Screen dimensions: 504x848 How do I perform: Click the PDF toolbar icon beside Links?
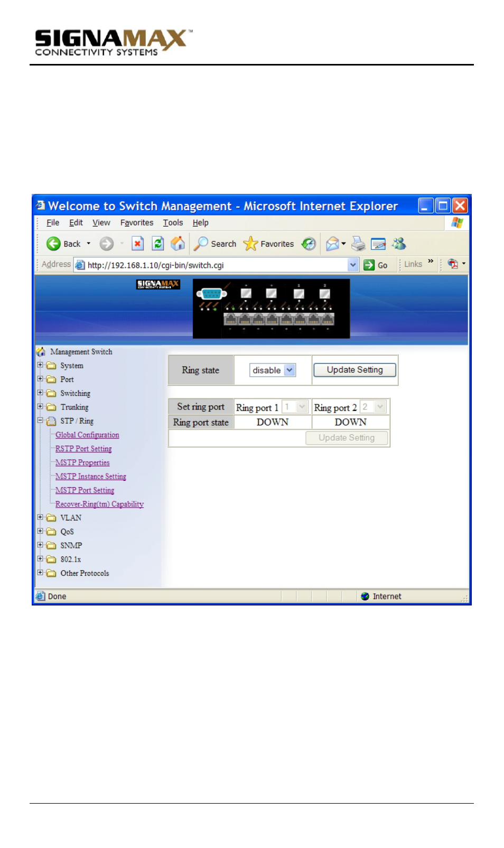(x=453, y=264)
